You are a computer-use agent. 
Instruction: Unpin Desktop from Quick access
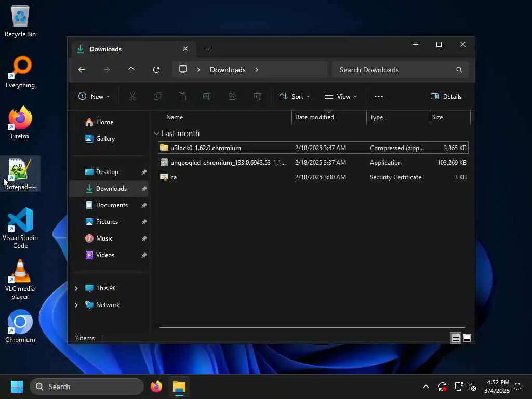coord(144,172)
